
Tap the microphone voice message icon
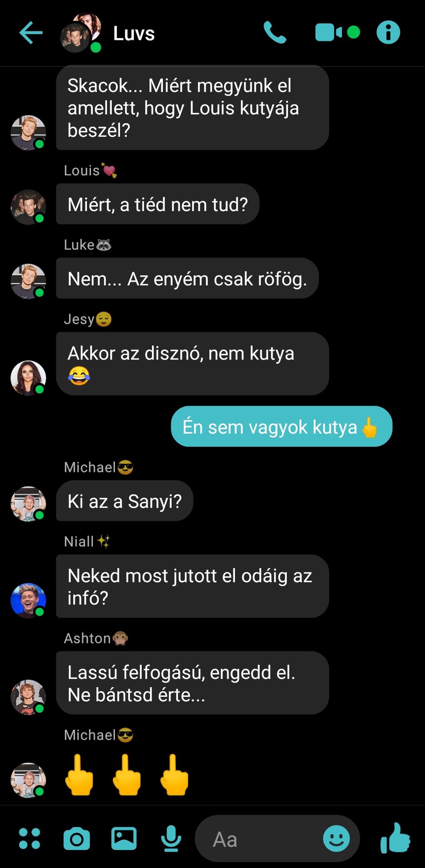171,839
